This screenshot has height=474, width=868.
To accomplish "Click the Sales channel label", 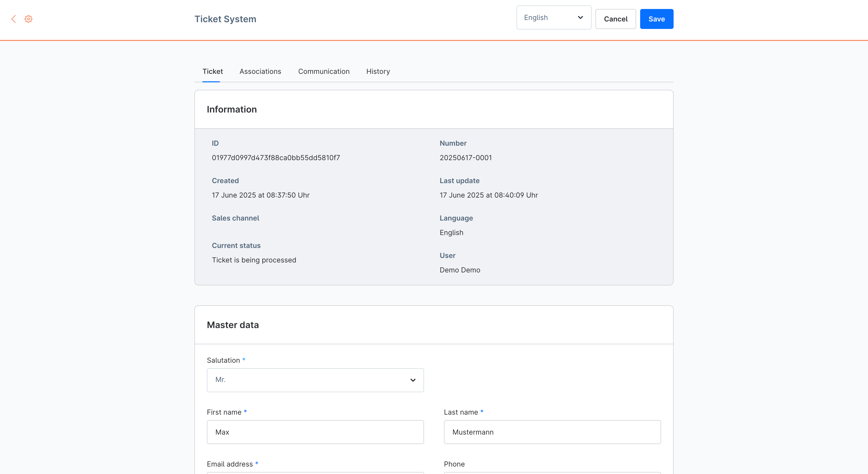I will click(235, 218).
